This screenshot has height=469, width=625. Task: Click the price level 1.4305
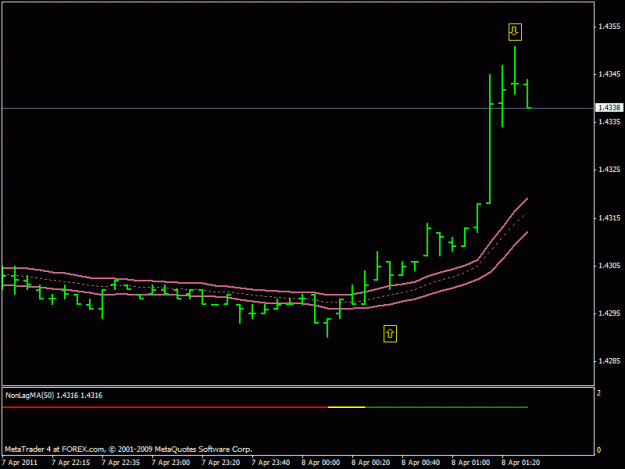point(609,265)
